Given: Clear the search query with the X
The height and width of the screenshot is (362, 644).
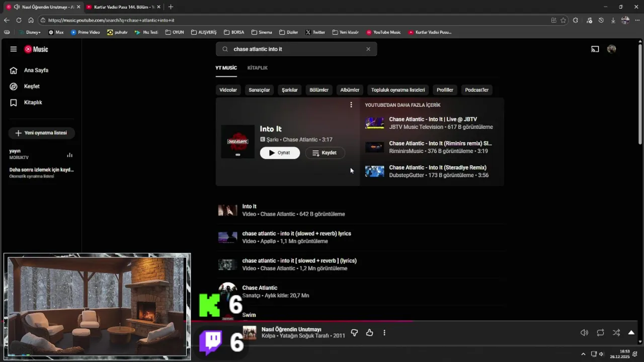Looking at the screenshot, I should pyautogui.click(x=368, y=49).
